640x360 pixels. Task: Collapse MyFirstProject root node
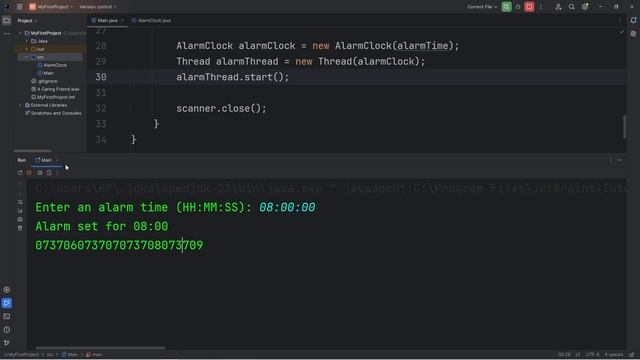pyautogui.click(x=20, y=33)
